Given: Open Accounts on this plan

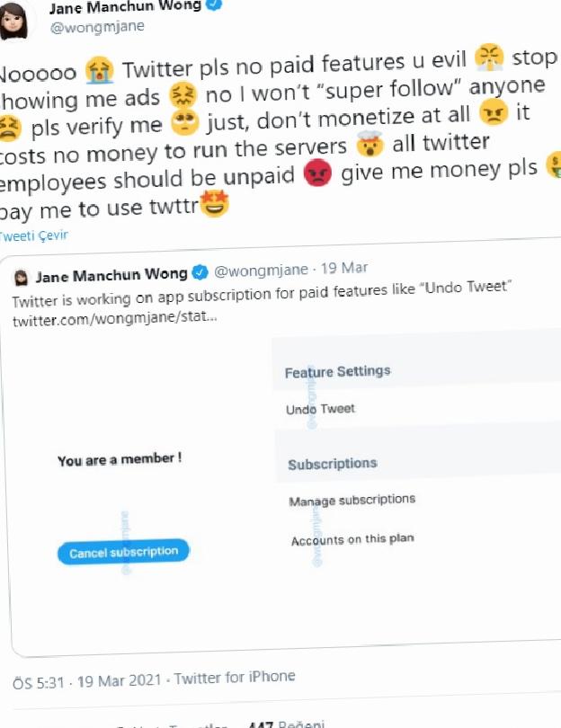Looking at the screenshot, I should [x=352, y=539].
